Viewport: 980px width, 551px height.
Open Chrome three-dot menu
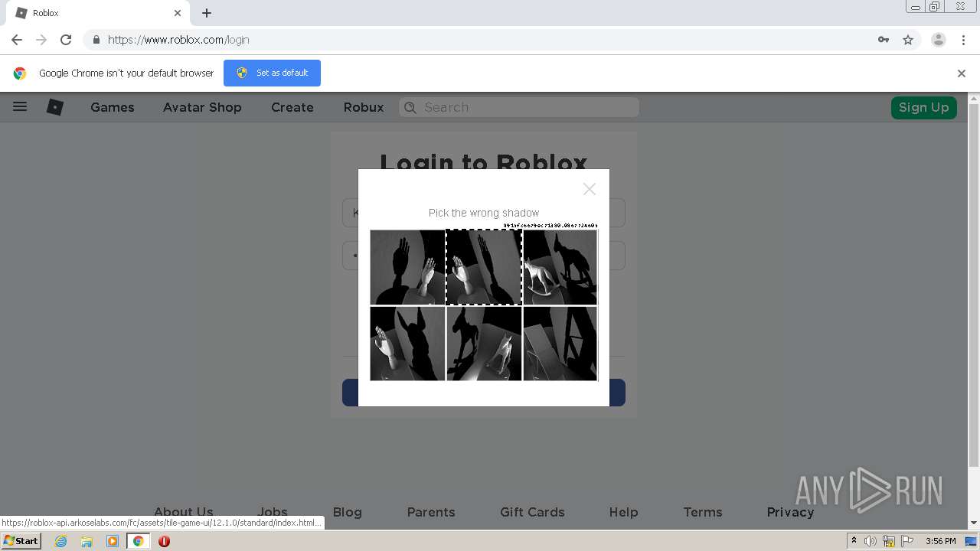[x=963, y=40]
